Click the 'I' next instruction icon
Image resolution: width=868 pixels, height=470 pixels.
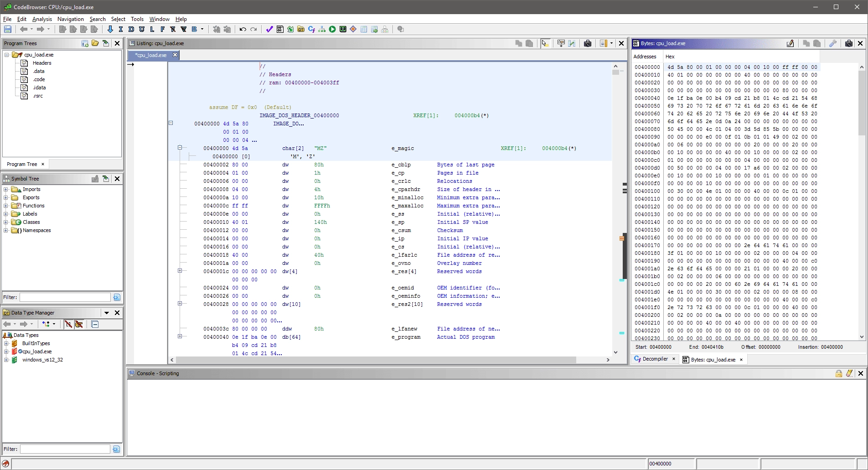coord(120,29)
